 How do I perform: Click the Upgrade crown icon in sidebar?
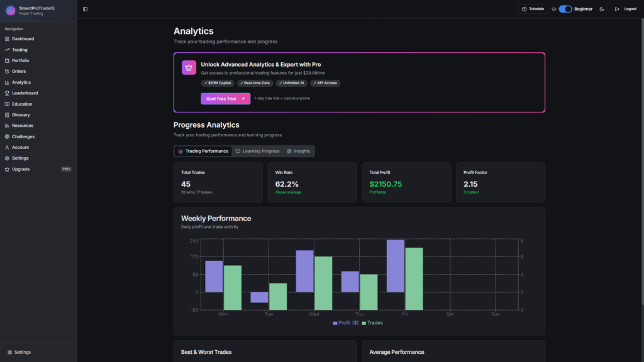(x=7, y=169)
